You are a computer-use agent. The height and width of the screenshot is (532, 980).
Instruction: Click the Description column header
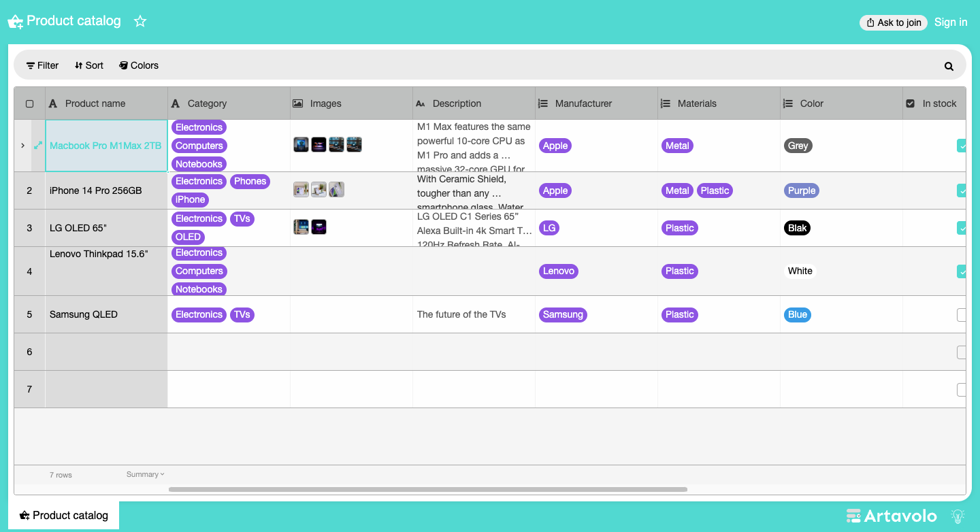[474, 103]
